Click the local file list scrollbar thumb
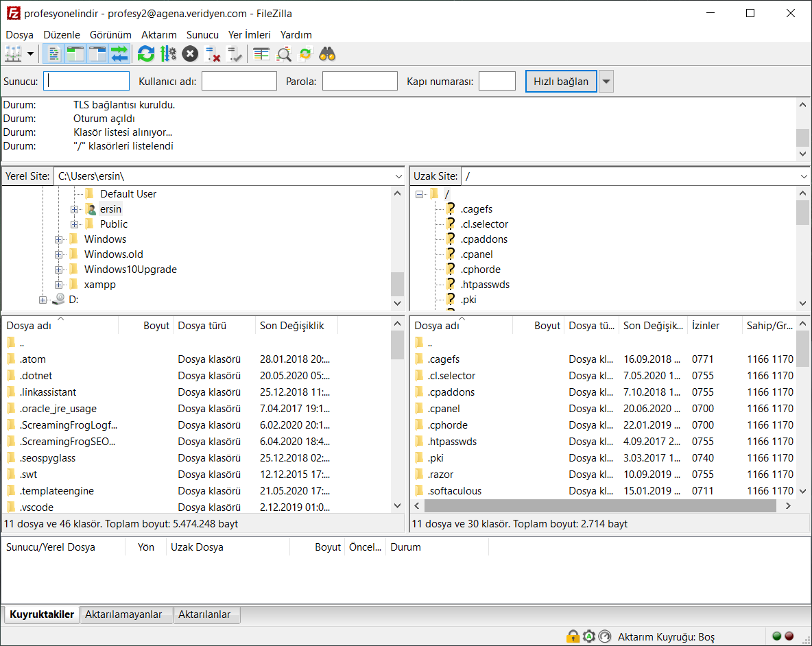Image resolution: width=812 pixels, height=646 pixels. [x=397, y=345]
